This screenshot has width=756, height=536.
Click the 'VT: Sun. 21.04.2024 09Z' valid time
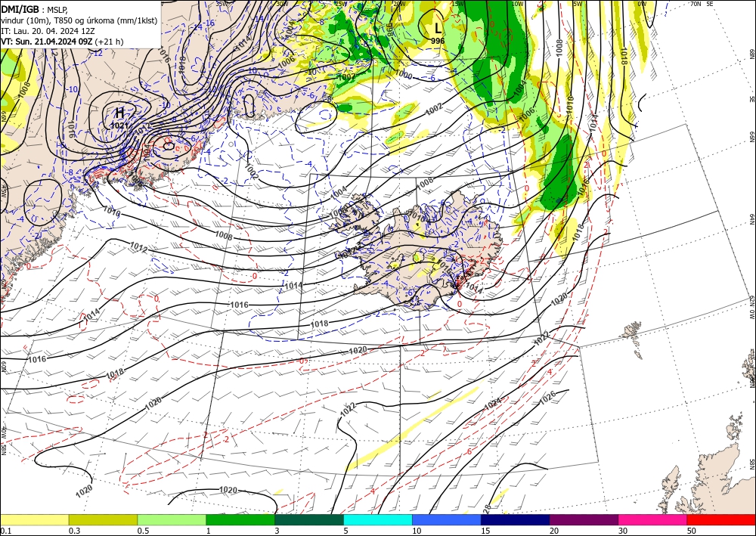pos(47,42)
